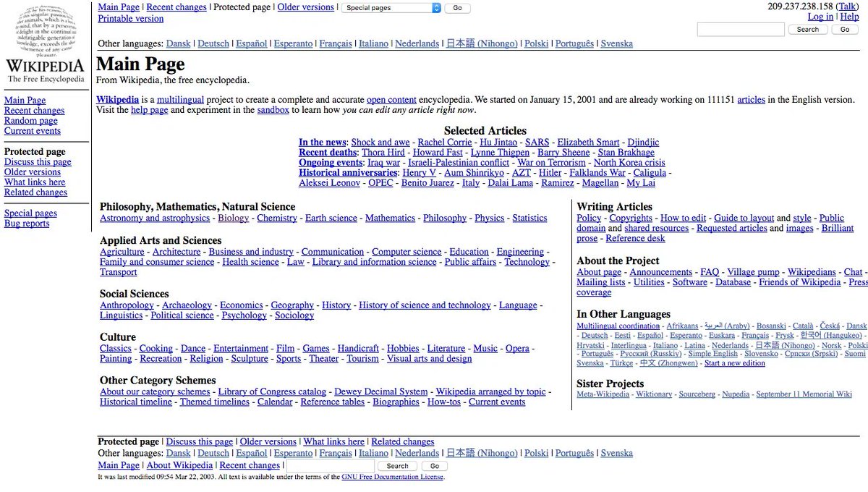Screen dimensions: 868x492
Task: Open the Sociology category link
Action: (294, 315)
